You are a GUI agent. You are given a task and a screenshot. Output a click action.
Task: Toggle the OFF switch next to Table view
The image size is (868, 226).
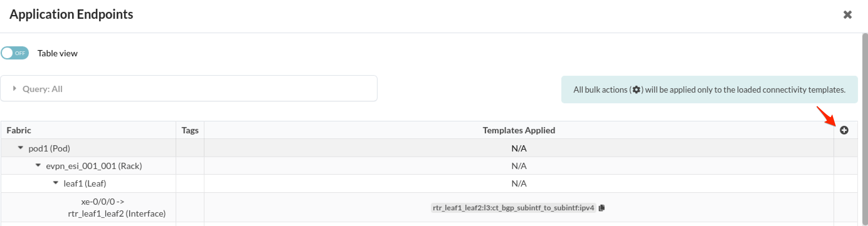point(14,53)
